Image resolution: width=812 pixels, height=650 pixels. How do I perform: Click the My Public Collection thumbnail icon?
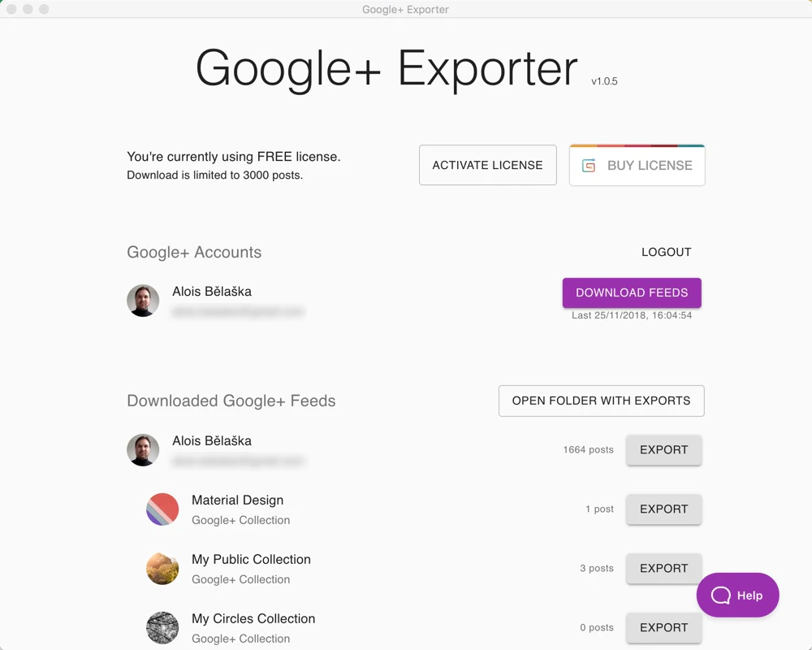tap(162, 568)
